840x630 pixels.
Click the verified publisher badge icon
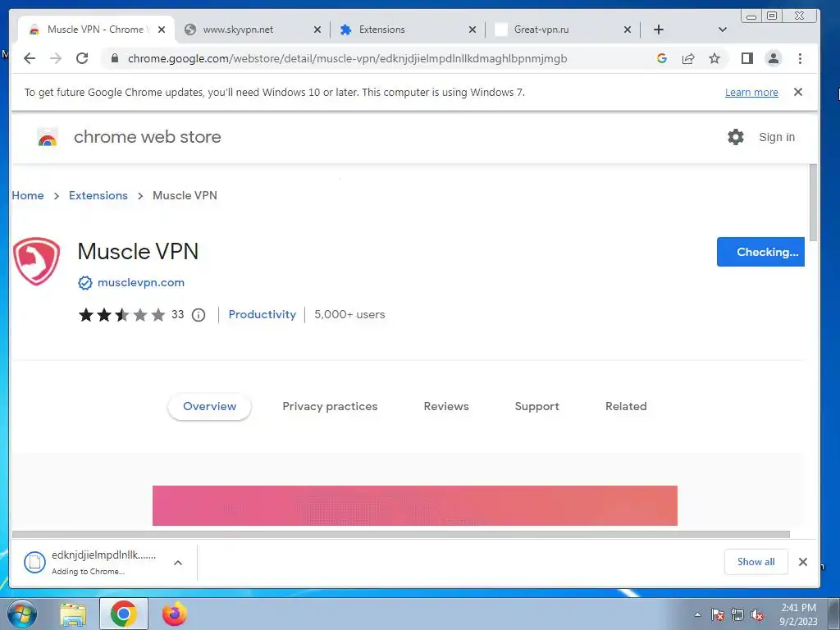[85, 283]
